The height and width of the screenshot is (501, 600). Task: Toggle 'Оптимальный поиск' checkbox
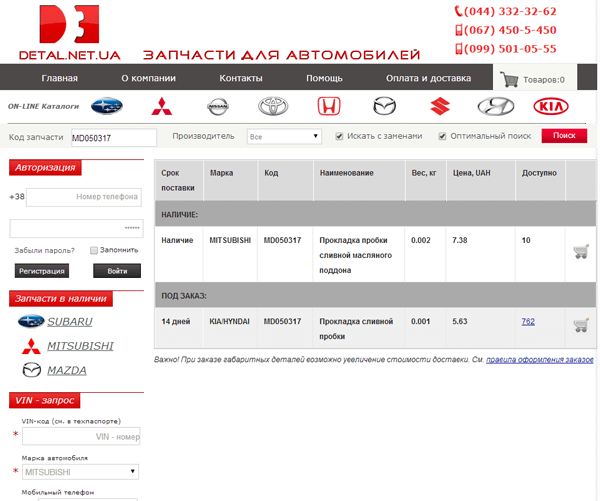pos(442,136)
